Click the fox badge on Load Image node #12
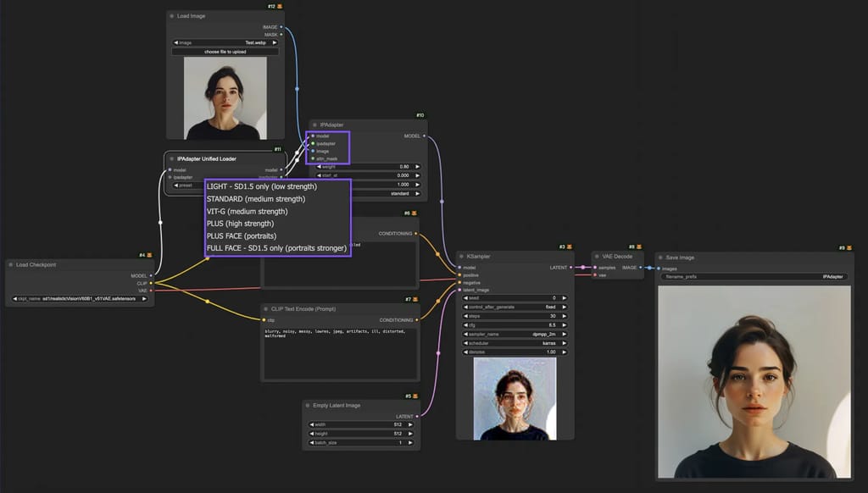The image size is (868, 493). 280,7
